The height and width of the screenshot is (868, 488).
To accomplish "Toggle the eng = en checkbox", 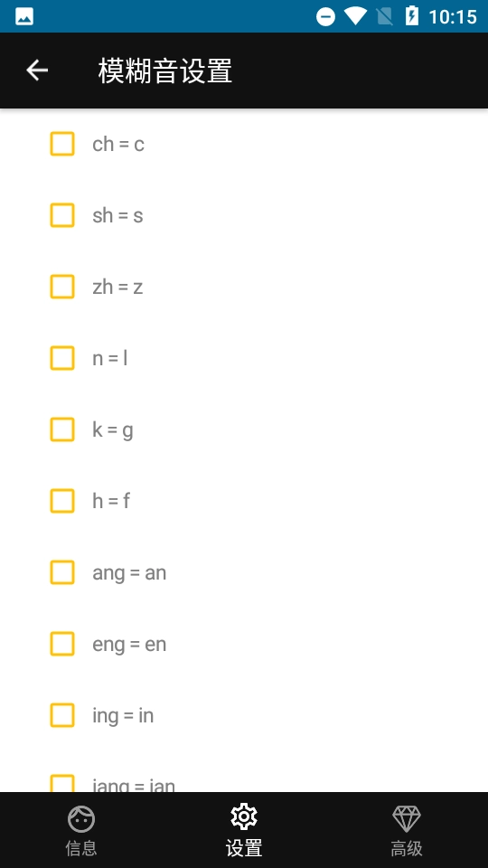I will pos(62,644).
